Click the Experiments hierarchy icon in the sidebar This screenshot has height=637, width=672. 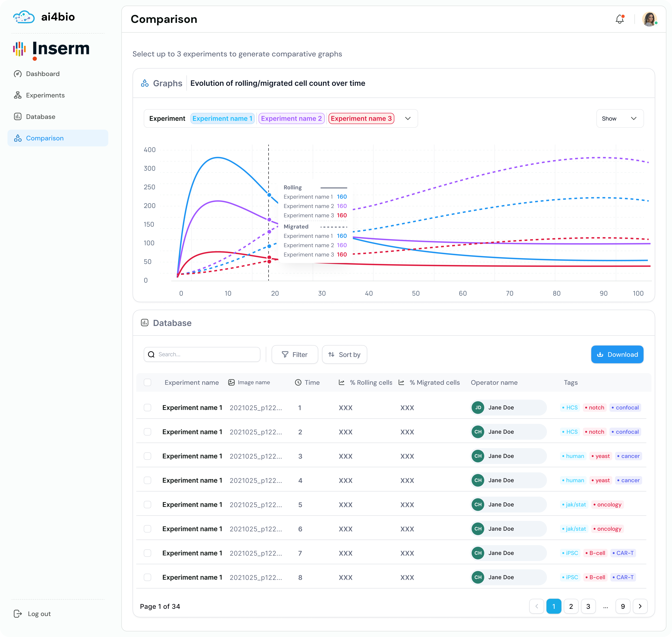[18, 95]
